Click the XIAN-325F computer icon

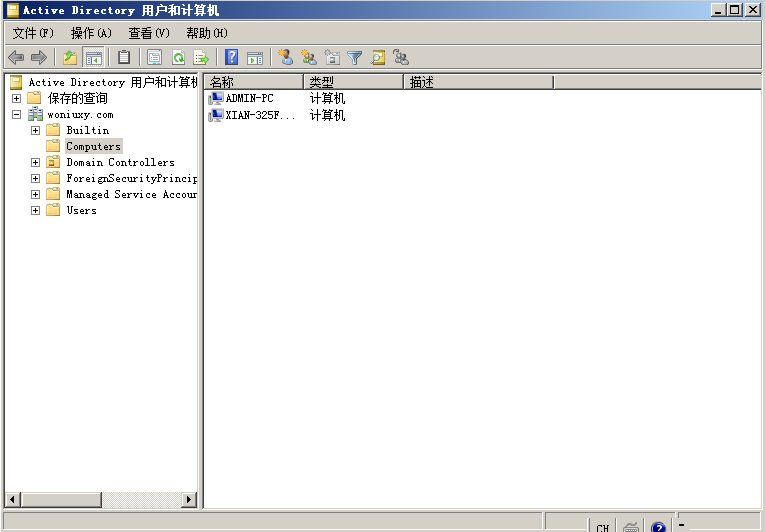tap(216, 116)
